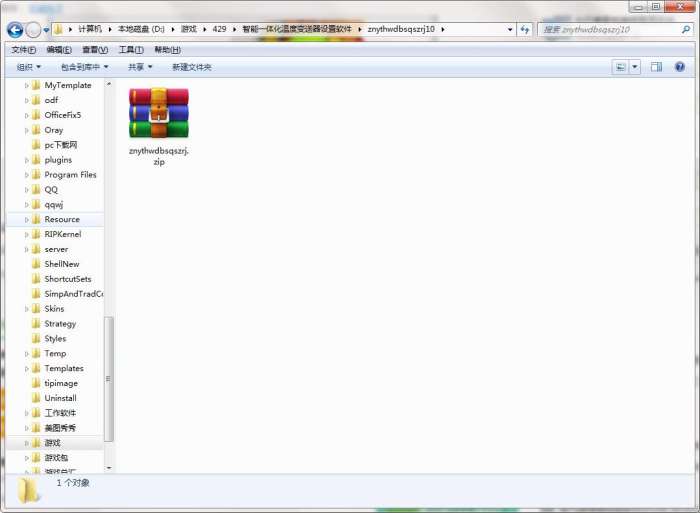Open the 包含到库中 dropdown
This screenshot has height=513, width=700.
tap(85, 67)
